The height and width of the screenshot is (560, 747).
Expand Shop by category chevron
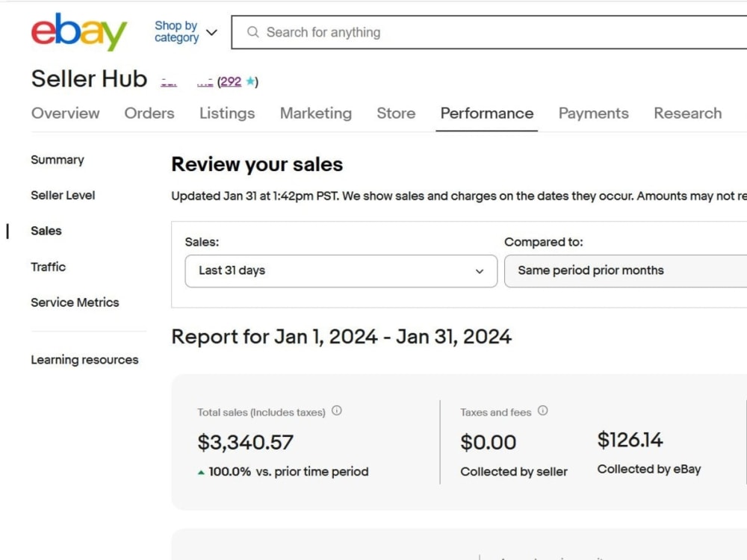click(211, 32)
